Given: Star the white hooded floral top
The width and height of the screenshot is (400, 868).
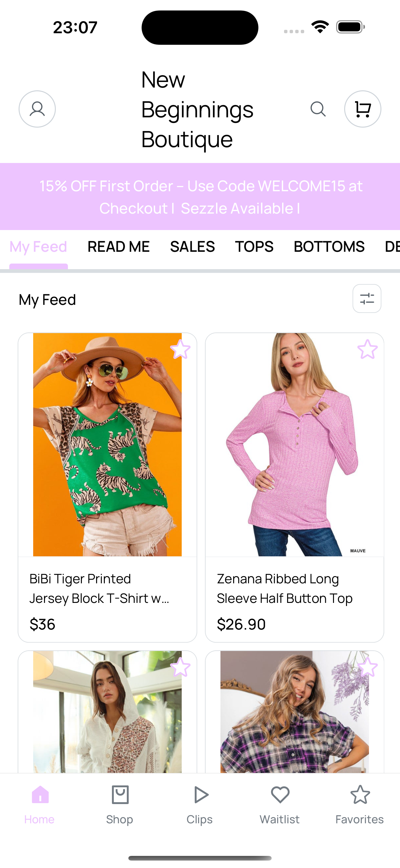Looking at the screenshot, I should 180,667.
